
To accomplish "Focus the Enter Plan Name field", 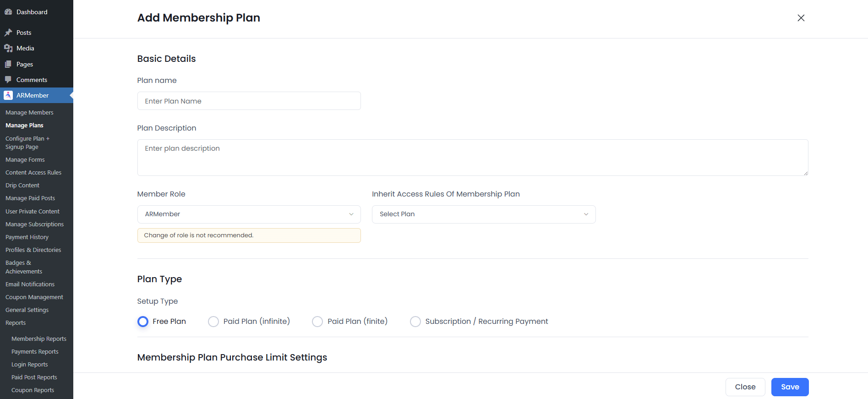I will tap(249, 101).
